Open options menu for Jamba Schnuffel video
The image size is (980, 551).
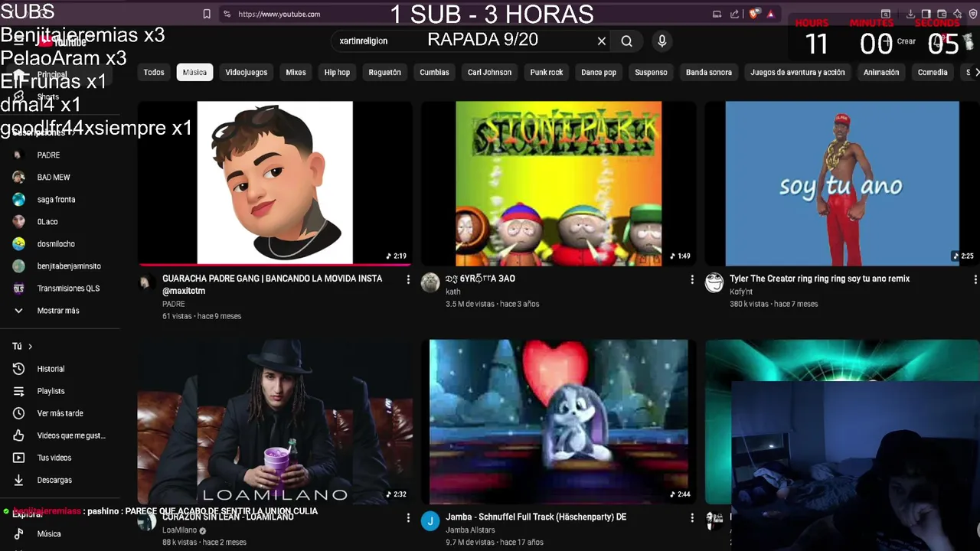coord(692,518)
